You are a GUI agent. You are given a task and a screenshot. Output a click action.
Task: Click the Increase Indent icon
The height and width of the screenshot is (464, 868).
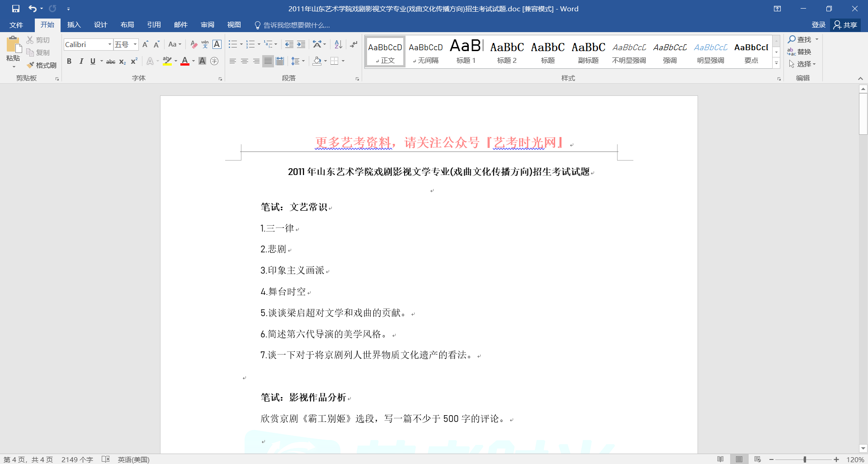[x=301, y=44]
